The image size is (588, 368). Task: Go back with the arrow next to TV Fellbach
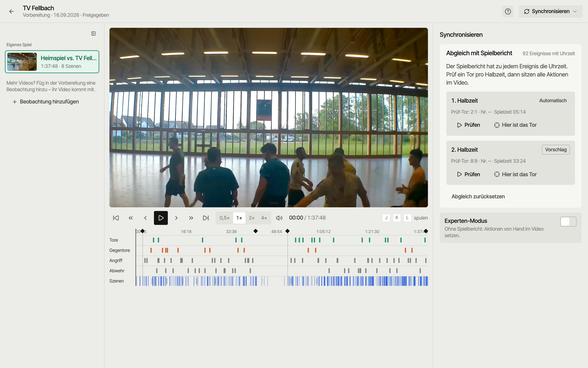click(x=11, y=11)
